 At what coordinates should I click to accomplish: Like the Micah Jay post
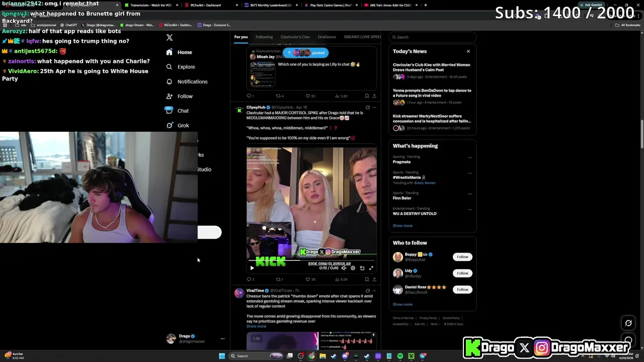tap(310, 96)
